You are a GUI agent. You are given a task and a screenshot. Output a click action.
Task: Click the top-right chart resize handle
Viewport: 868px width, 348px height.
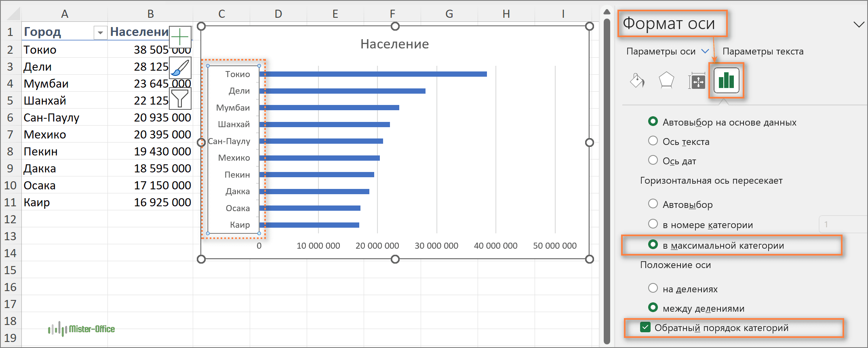590,26
